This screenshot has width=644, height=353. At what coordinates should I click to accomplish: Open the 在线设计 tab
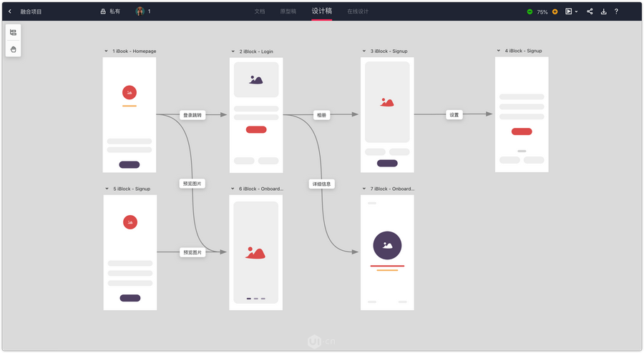(x=358, y=11)
